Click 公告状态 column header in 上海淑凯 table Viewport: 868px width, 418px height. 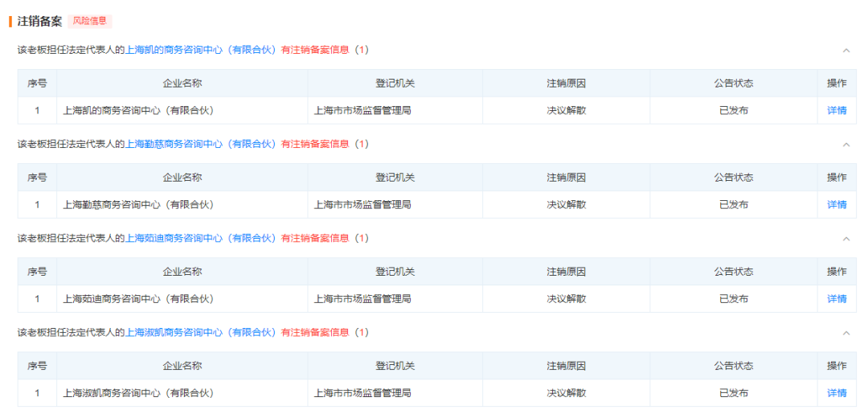click(x=734, y=366)
